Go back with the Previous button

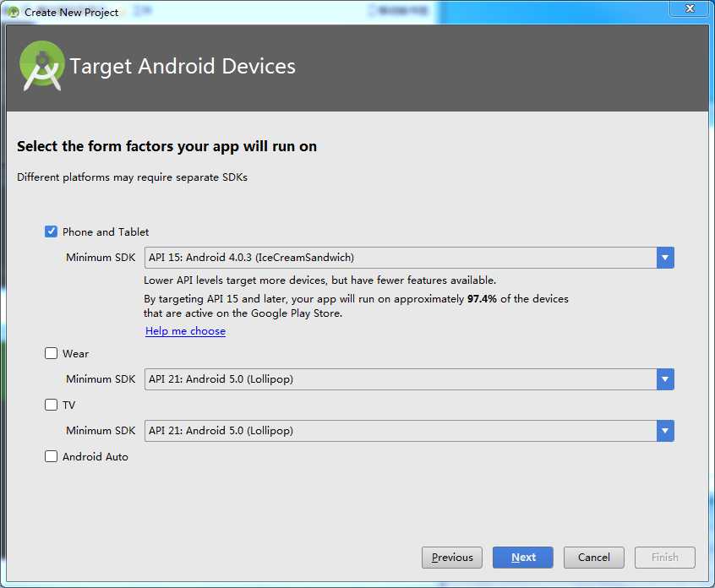[452, 558]
